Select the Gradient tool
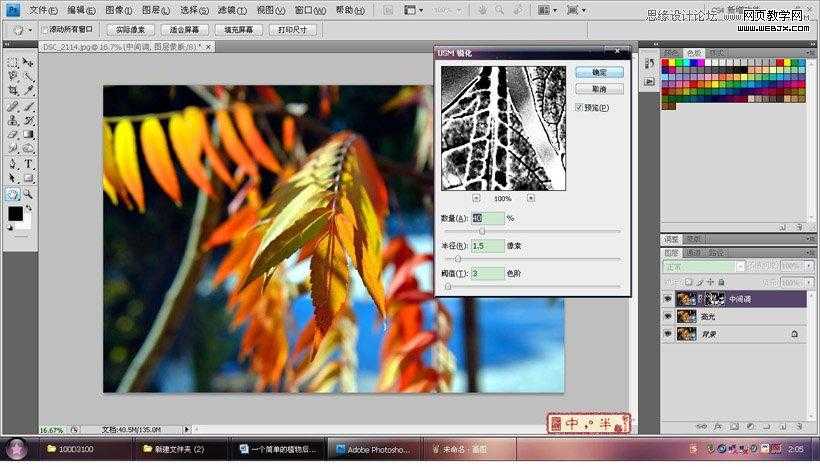820x467 pixels. (x=28, y=134)
